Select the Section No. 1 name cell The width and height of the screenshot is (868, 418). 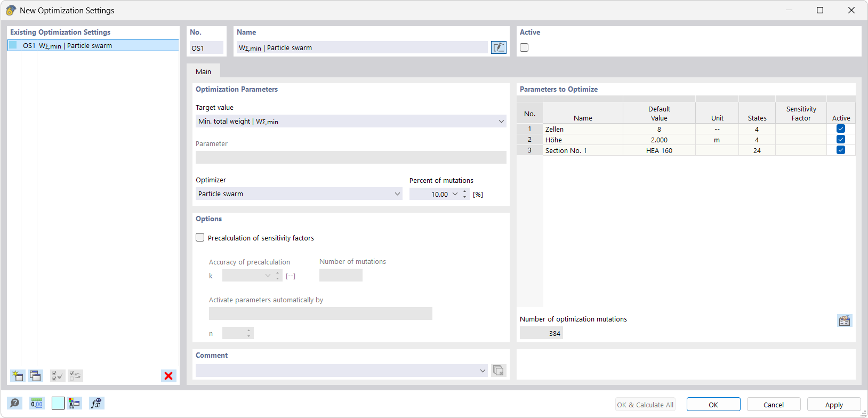(x=583, y=150)
